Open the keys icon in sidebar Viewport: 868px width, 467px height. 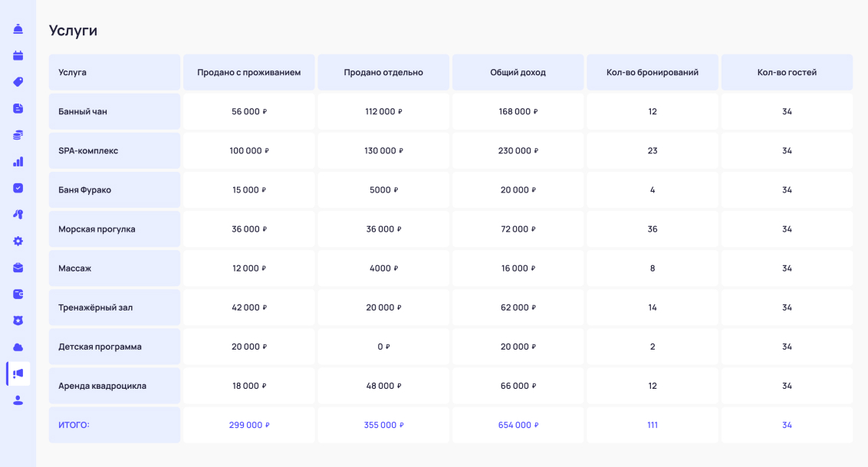(18, 215)
